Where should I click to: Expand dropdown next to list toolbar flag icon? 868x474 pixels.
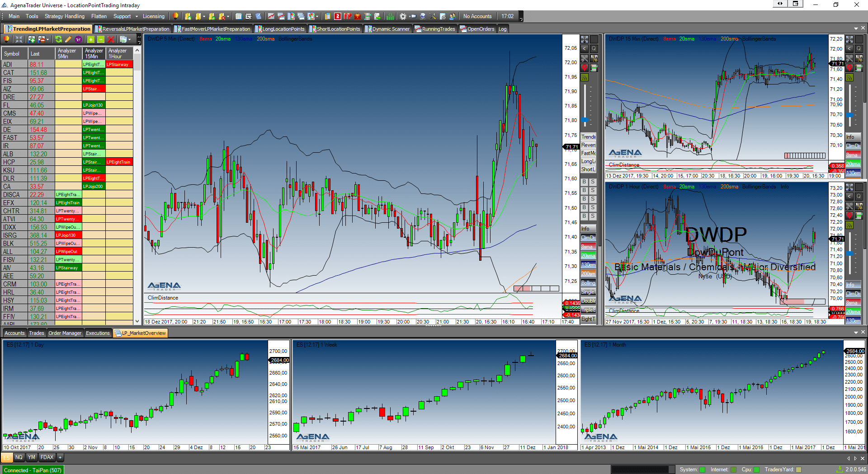pyautogui.click(x=47, y=39)
